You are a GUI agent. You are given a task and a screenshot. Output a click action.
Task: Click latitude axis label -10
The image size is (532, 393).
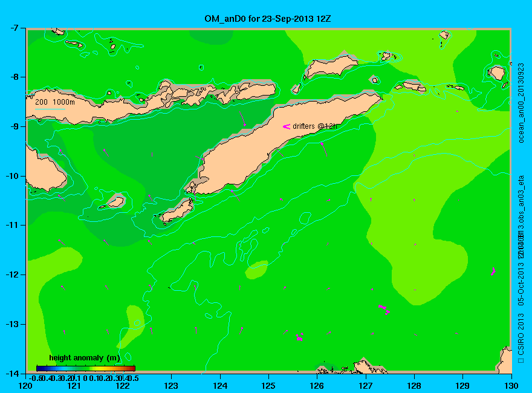(x=13, y=176)
